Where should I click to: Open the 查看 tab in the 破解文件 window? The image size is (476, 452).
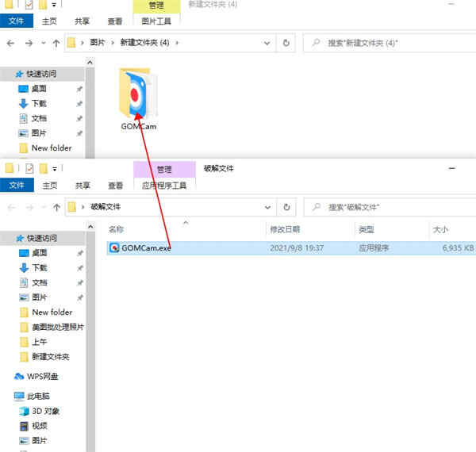pyautogui.click(x=116, y=186)
